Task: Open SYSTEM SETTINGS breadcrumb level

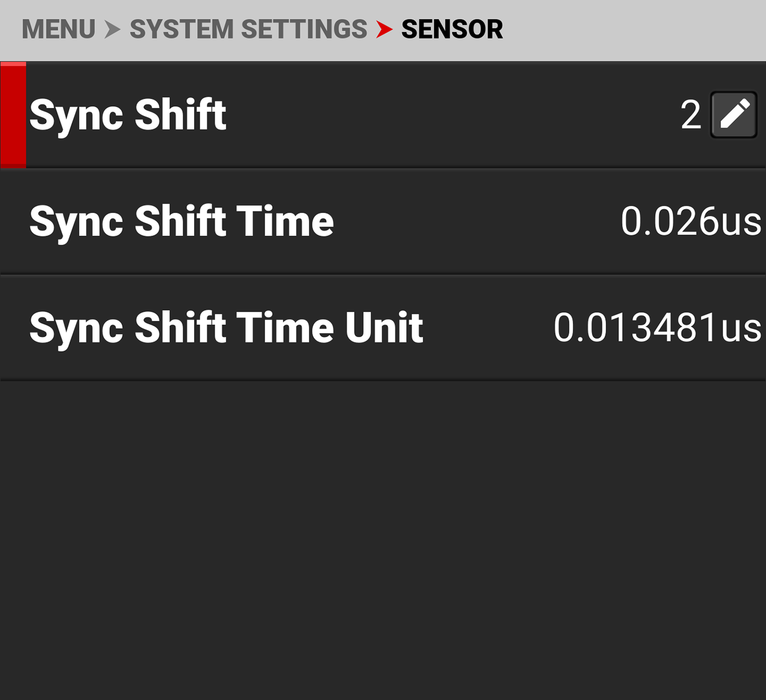Action: pyautogui.click(x=248, y=29)
